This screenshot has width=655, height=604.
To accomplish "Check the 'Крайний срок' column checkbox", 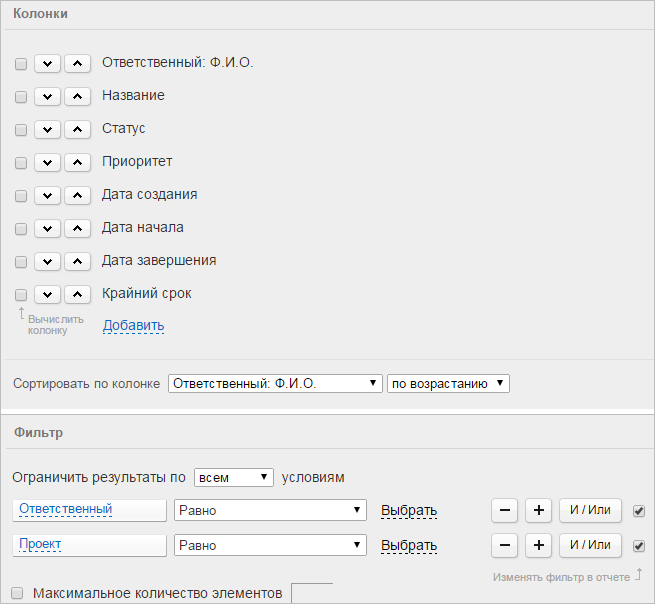I will 21,295.
